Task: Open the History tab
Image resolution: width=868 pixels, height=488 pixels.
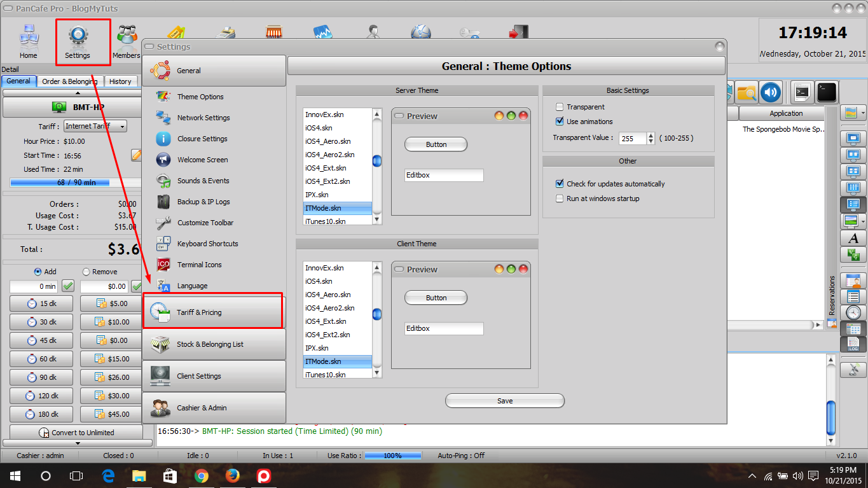Action: point(121,81)
